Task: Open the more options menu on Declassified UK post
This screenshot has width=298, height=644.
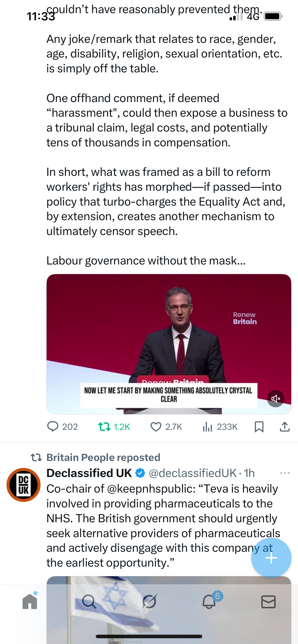Action: click(285, 473)
